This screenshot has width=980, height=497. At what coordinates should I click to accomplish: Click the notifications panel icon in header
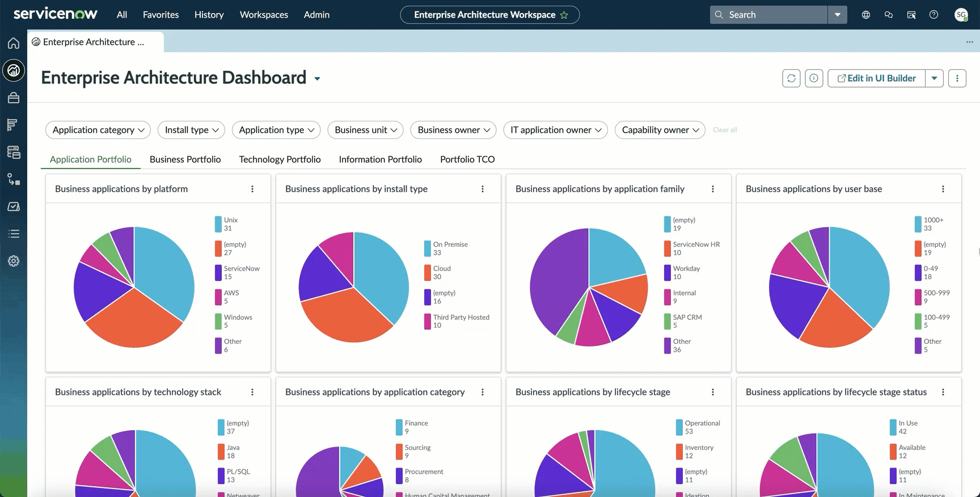pyautogui.click(x=911, y=15)
